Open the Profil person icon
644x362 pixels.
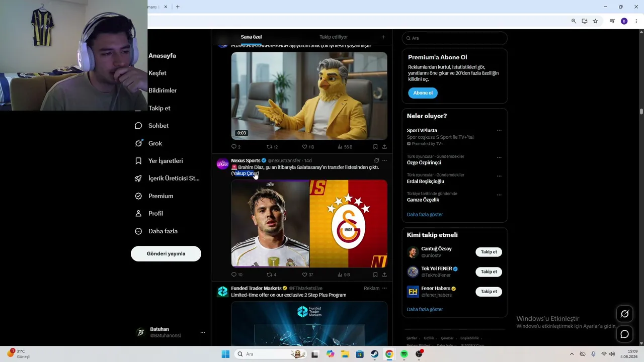coord(138,214)
